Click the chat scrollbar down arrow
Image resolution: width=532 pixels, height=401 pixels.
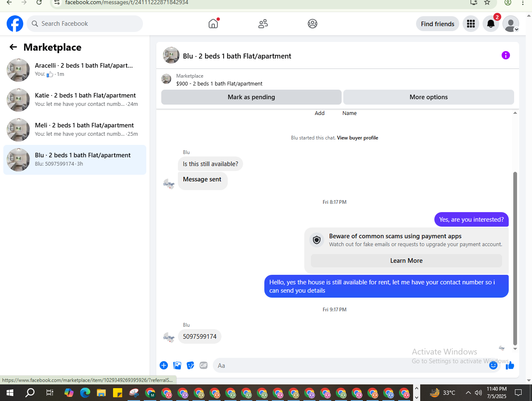point(515,349)
